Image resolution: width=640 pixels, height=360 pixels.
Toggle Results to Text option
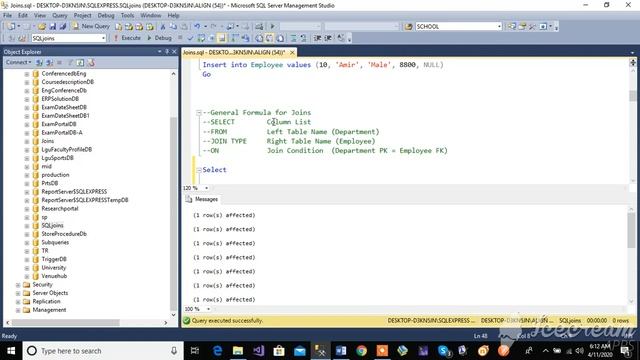point(259,38)
